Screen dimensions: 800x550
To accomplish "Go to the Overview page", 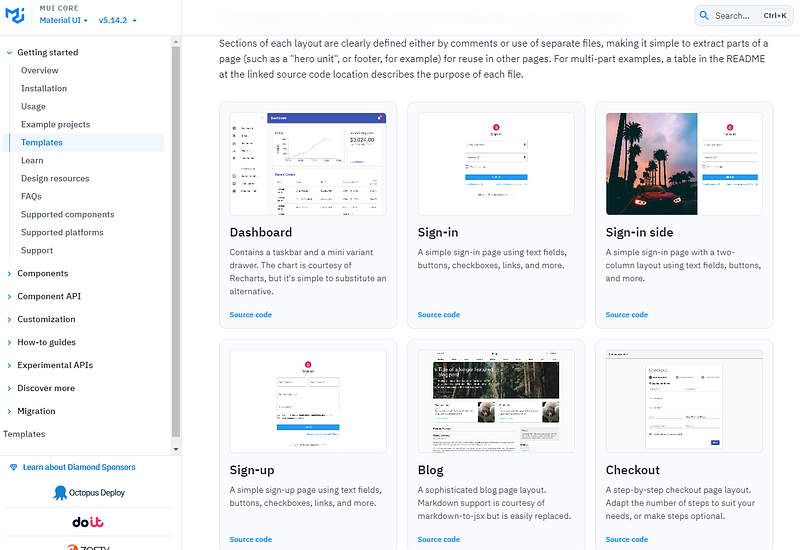I will (x=40, y=70).
